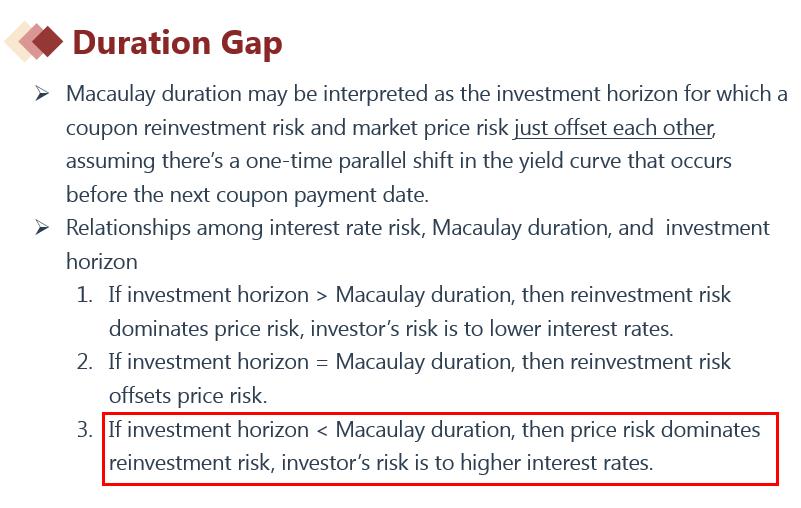Click the list number "1." marker
This screenshot has height=508, width=801.
85,295
